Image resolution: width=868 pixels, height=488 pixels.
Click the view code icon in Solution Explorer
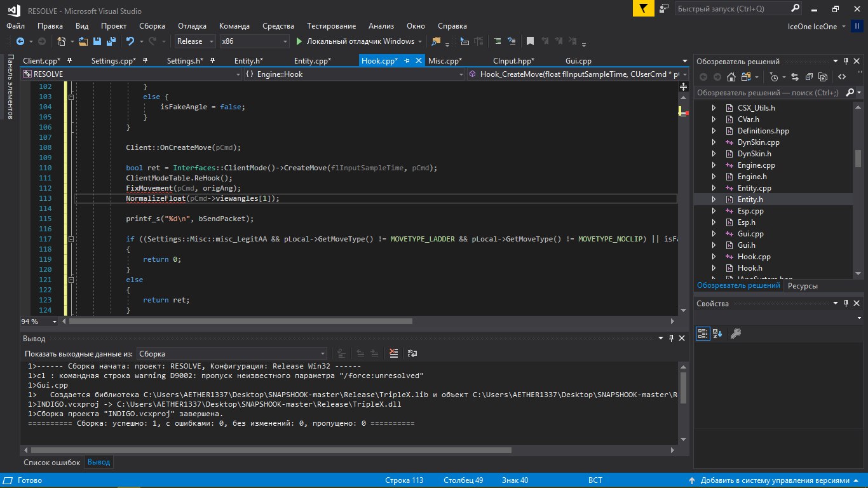pos(841,77)
